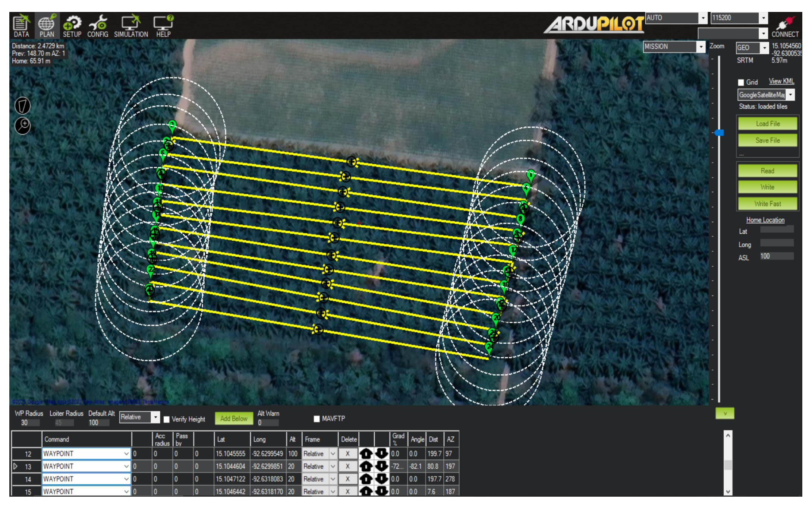This screenshot has width=812, height=506.
Task: Enable the Grid checkbox
Action: click(741, 83)
